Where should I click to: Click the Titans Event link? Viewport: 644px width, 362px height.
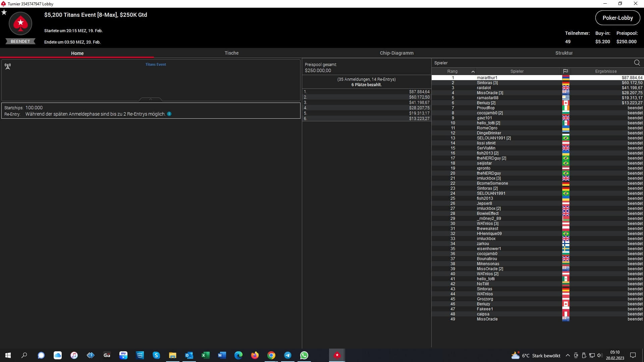[156, 64]
